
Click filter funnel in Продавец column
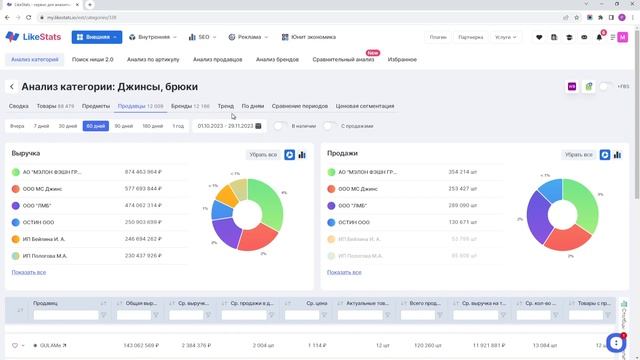104,315
